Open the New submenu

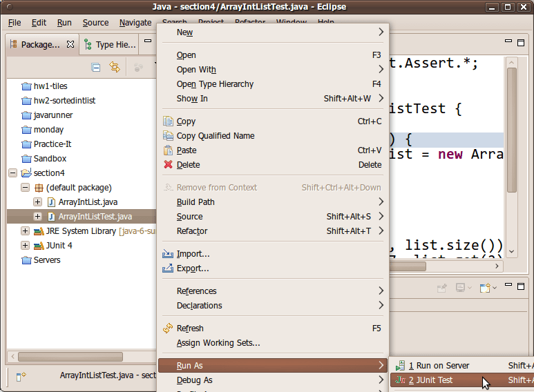[x=273, y=32]
